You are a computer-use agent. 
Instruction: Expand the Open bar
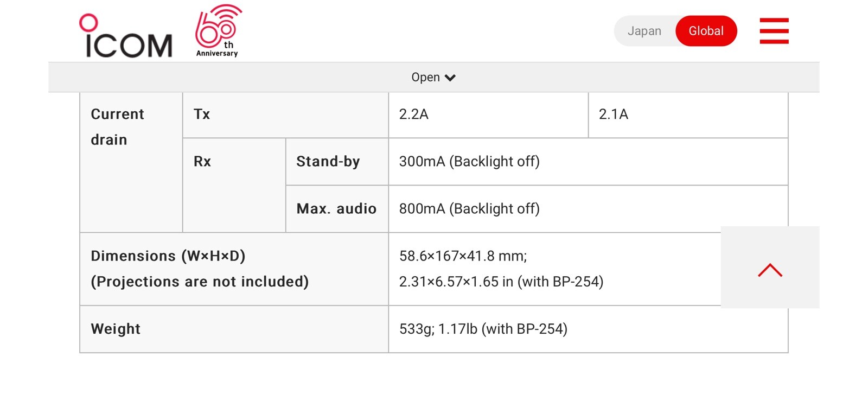[x=433, y=77]
